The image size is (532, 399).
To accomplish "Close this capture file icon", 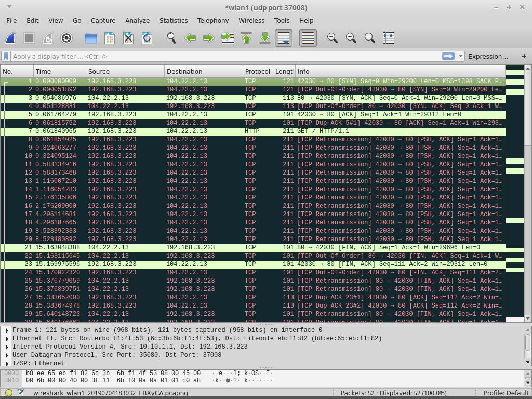I will tap(128, 38).
